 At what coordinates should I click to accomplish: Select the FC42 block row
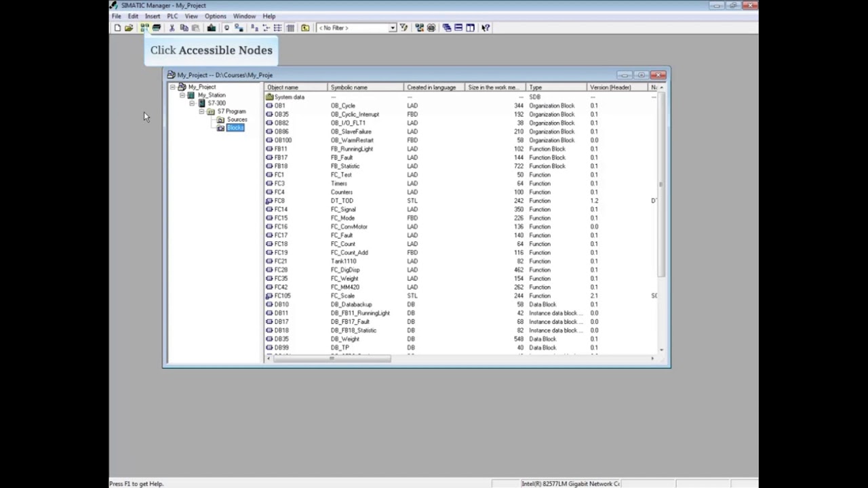tap(460, 287)
